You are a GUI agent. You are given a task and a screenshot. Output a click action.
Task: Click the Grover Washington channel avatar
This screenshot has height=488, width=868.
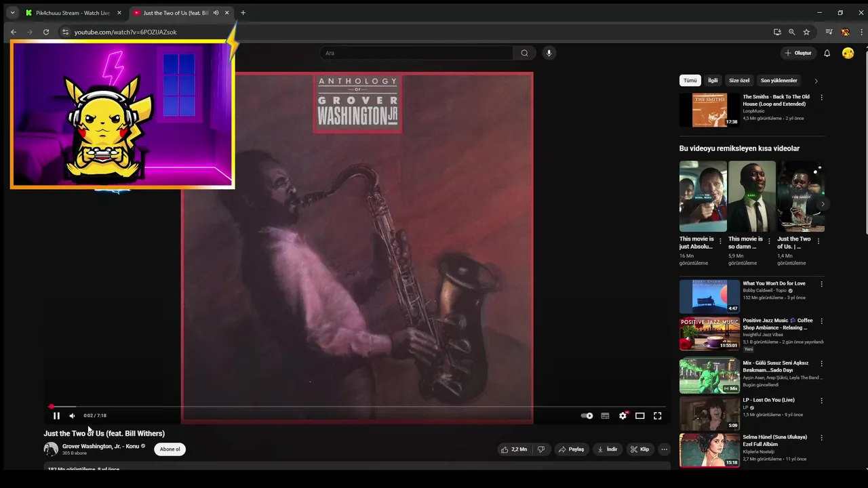pos(51,449)
